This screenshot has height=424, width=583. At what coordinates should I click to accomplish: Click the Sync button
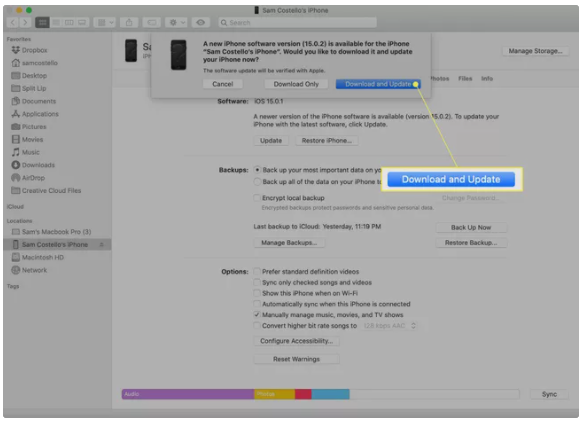549,394
